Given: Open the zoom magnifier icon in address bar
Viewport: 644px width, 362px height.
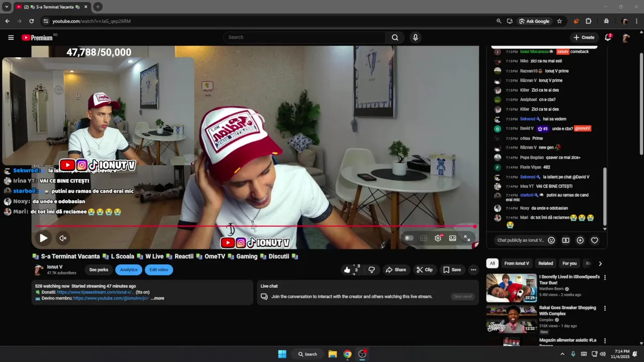Looking at the screenshot, I should point(499,21).
